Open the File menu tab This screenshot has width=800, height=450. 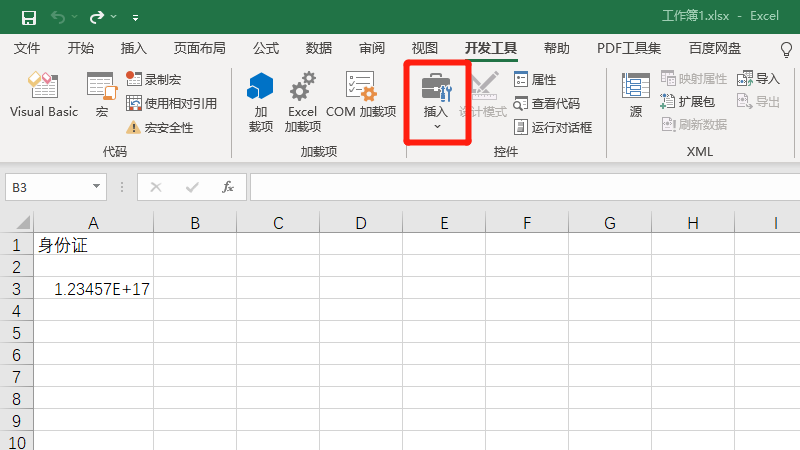(x=27, y=48)
